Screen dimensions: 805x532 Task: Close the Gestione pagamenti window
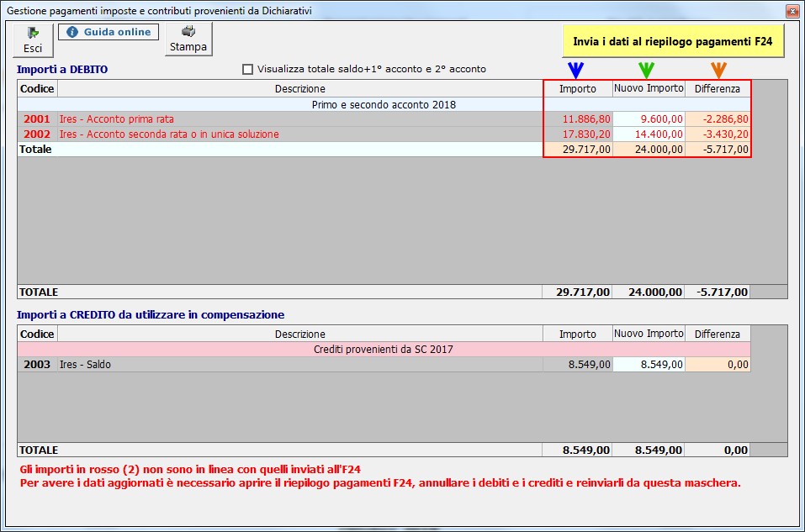[792, 11]
